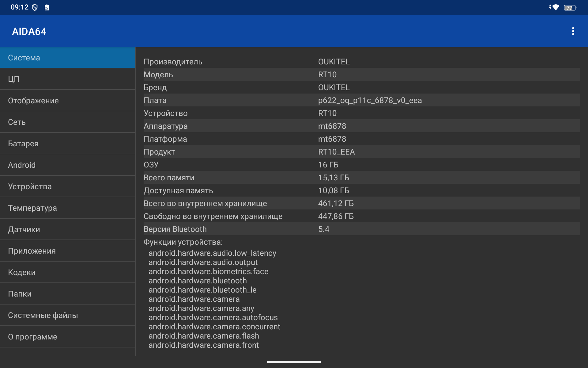
Task: Tap the SD card status icon
Action: 47,8
